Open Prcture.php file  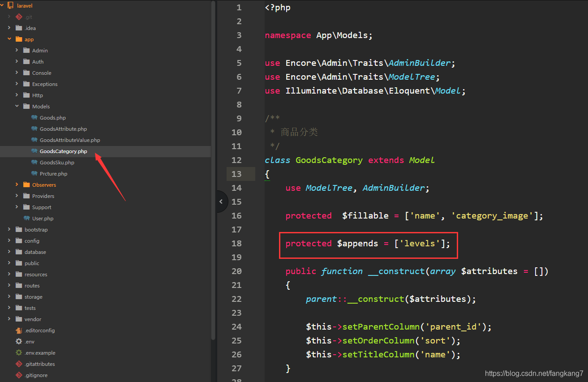click(x=54, y=174)
